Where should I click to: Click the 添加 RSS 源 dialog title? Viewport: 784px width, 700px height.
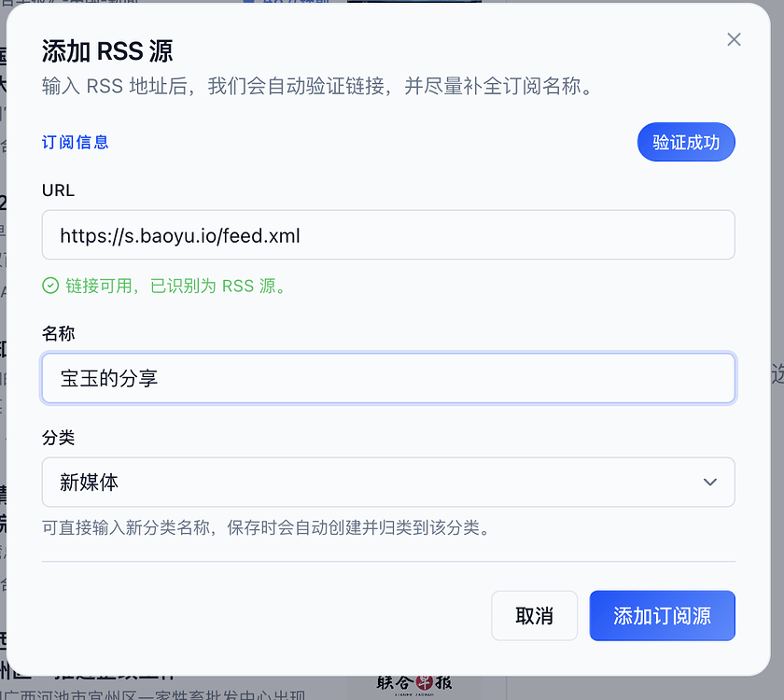click(107, 51)
